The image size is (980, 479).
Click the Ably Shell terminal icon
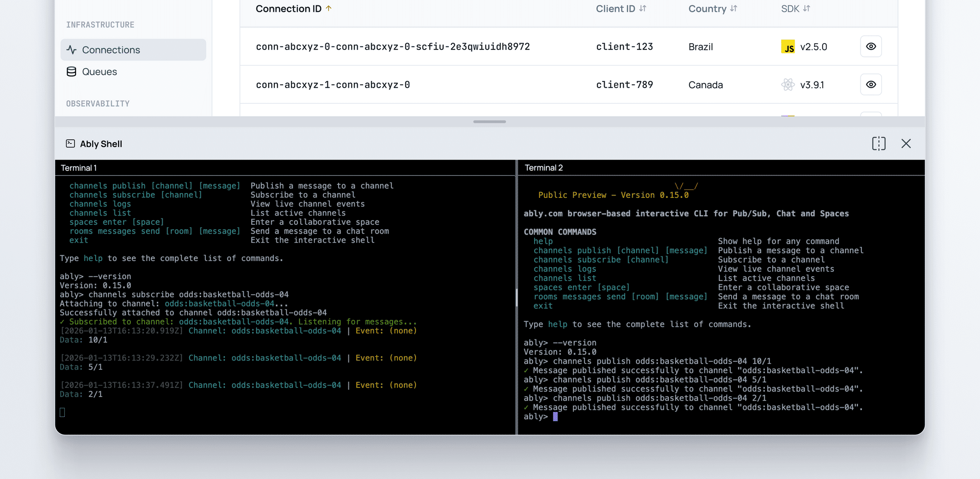tap(71, 144)
